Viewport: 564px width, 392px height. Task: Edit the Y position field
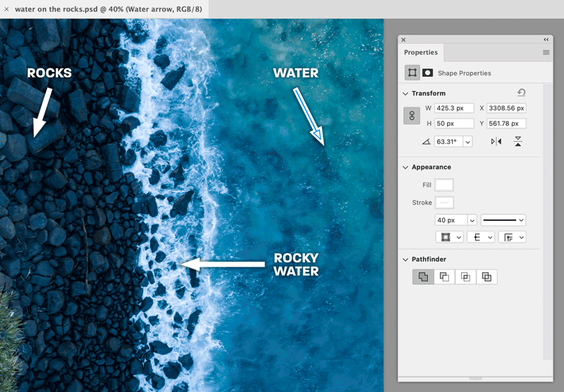[506, 123]
